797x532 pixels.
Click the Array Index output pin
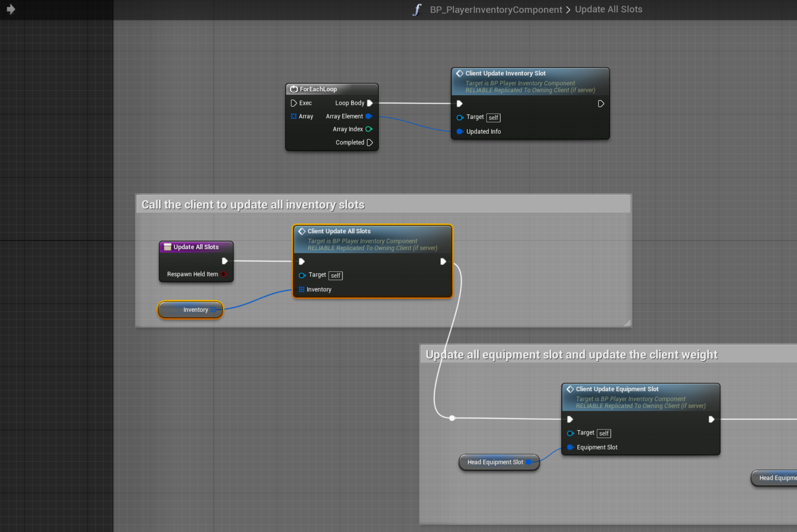point(369,129)
